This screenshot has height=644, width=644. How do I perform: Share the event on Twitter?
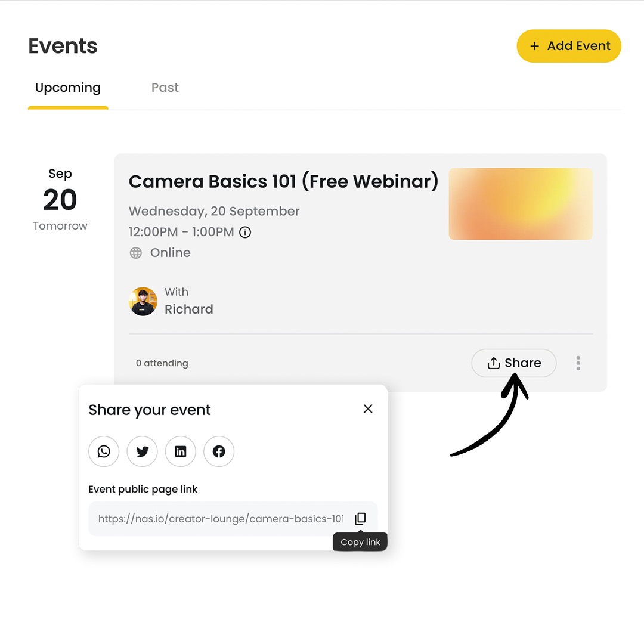[x=142, y=451]
